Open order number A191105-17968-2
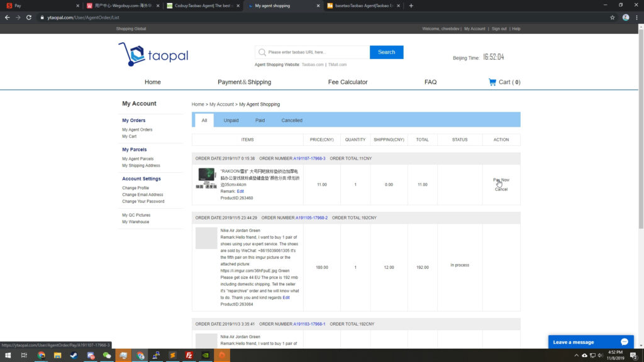 311,218
